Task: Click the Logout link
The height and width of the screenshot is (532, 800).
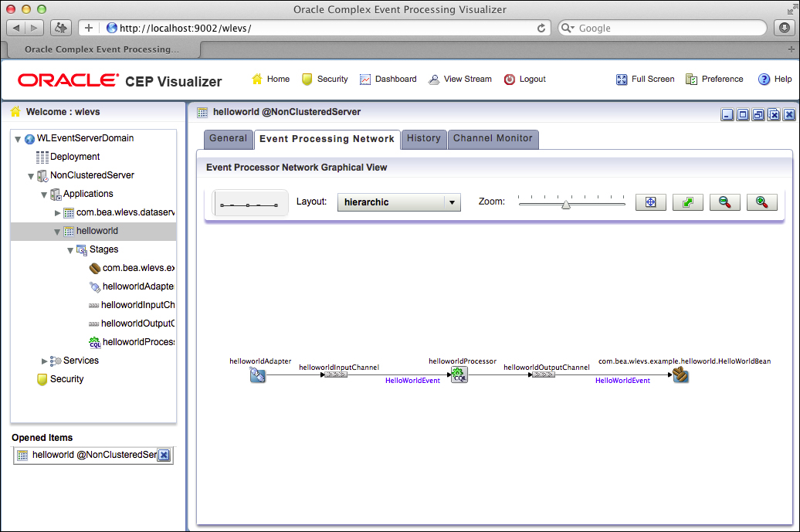Action: coord(525,79)
